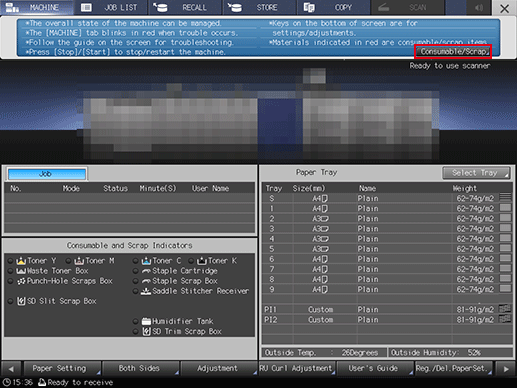Click the Waste Toner Box status lamp
The width and height of the screenshot is (517, 388).
(x=11, y=271)
